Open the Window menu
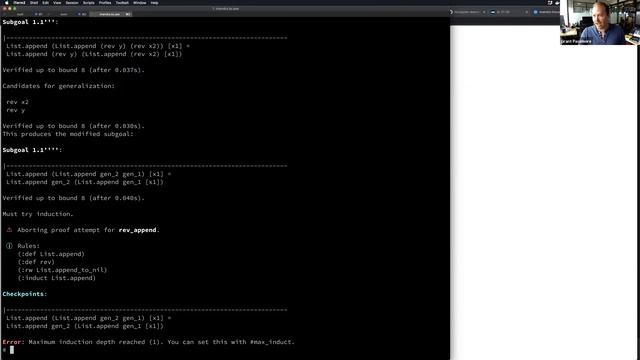This screenshot has width=640, height=360. pyautogui.click(x=140, y=2)
